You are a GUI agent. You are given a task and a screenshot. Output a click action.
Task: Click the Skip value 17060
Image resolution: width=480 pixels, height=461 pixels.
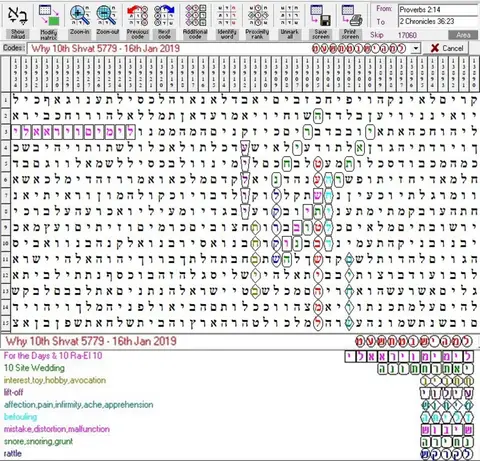[407, 35]
